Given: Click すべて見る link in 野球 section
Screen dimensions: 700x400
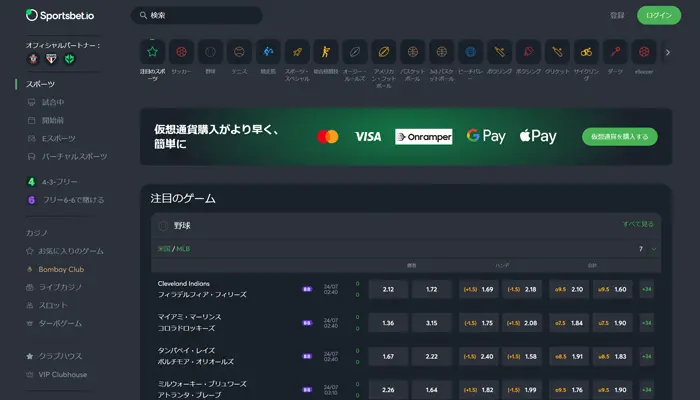Looking at the screenshot, I should 638,224.
